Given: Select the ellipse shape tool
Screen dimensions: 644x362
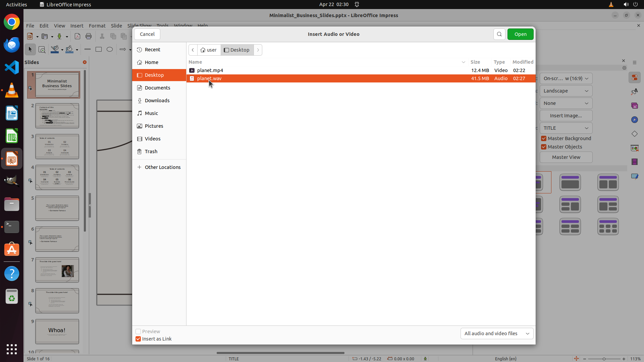Looking at the screenshot, I should click(x=110, y=49).
